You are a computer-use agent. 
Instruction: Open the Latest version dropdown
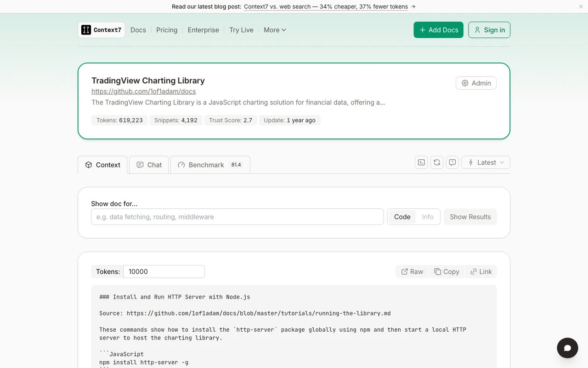click(486, 162)
